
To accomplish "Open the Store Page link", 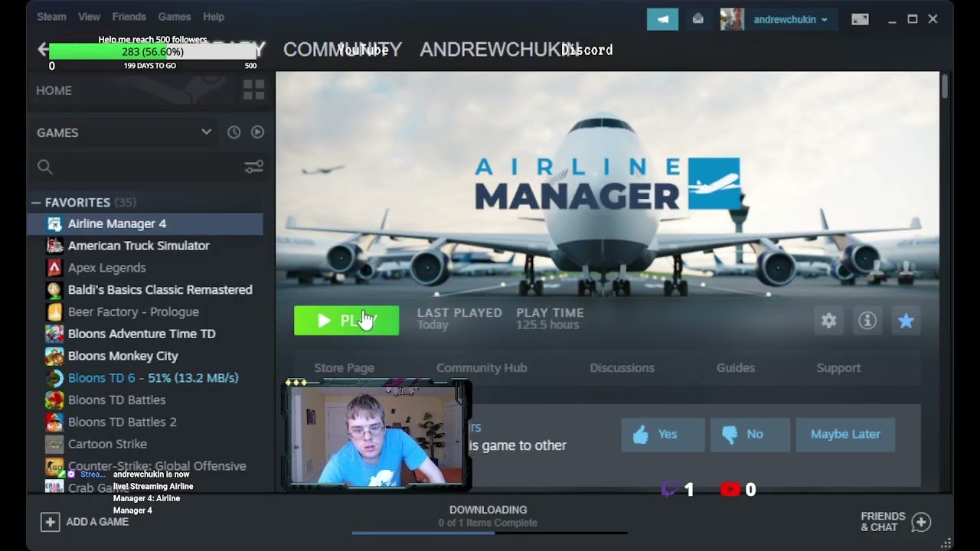I will [x=344, y=368].
